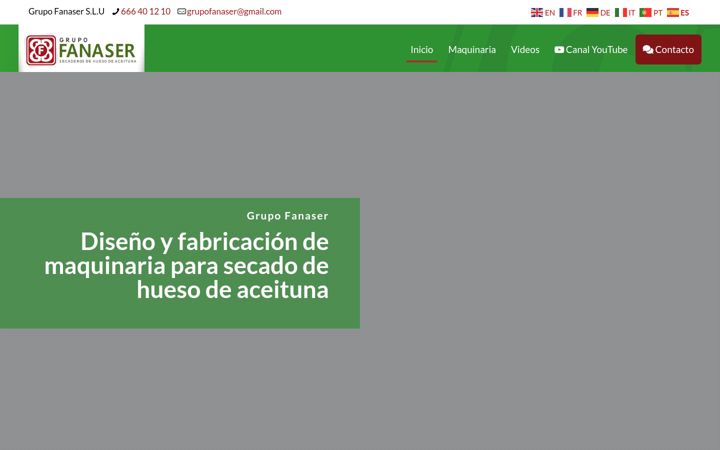This screenshot has width=720, height=450.
Task: Click the heading Diseño y fabricación de maquinaria
Action: (186, 266)
